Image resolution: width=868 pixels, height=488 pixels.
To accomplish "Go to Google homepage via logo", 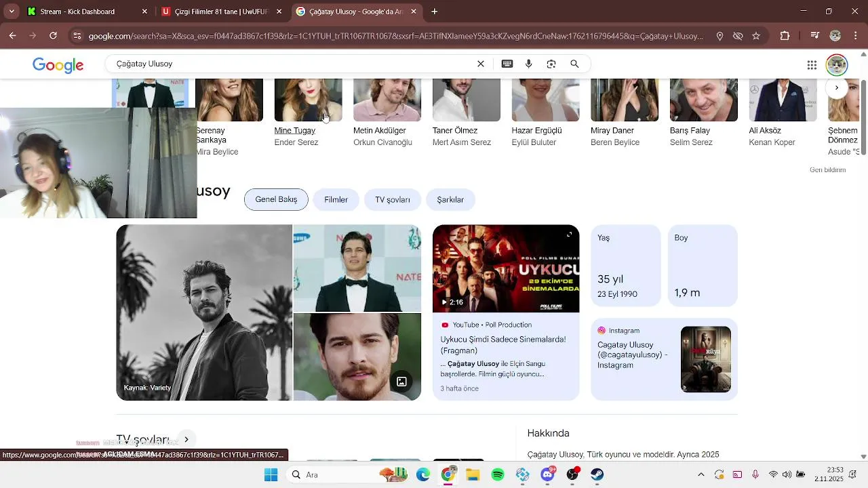I will [x=58, y=65].
